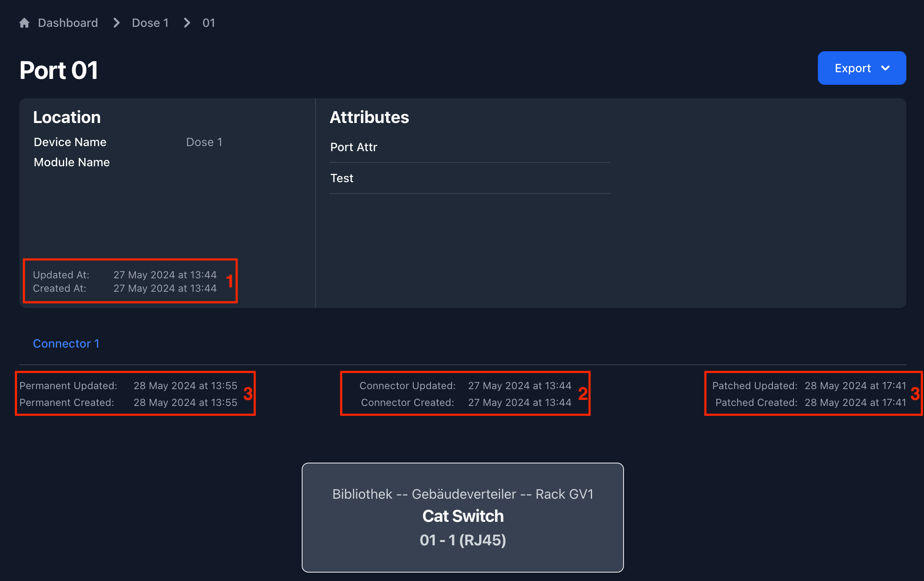The image size is (924, 581).
Task: Click the Port 01 page title
Action: pyautogui.click(x=59, y=70)
